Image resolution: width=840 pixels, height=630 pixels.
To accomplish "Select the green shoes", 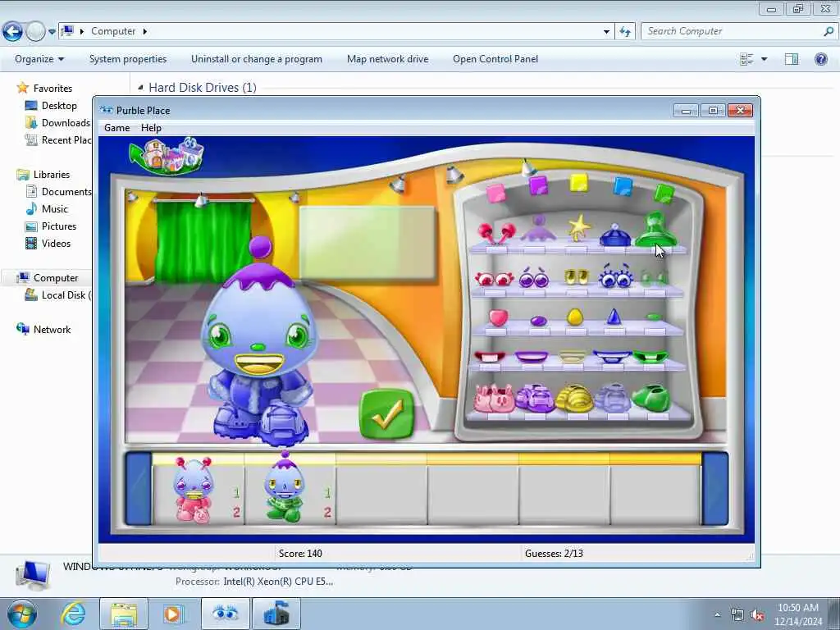I will (x=651, y=399).
